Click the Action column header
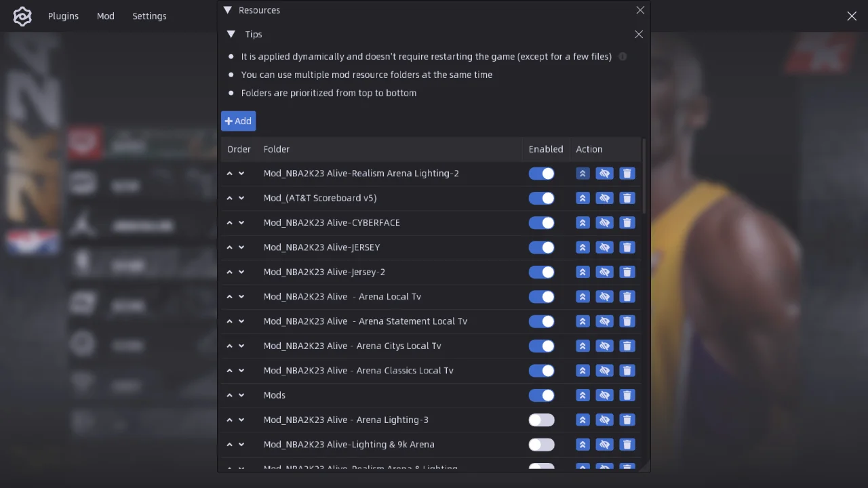Screen dimensions: 868x488 tap(589, 149)
